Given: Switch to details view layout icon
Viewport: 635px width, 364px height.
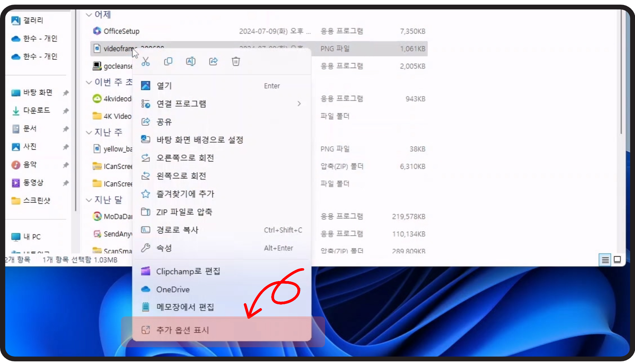Looking at the screenshot, I should click(605, 260).
